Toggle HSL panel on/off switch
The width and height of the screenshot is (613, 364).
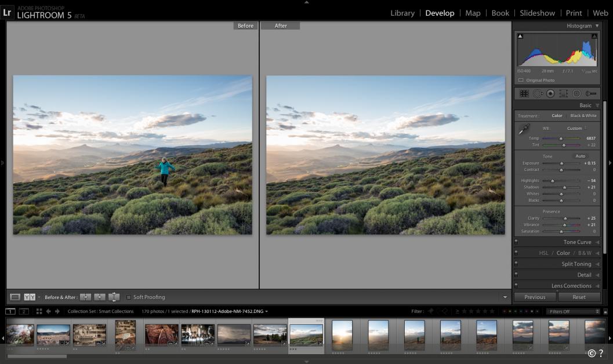click(x=516, y=253)
